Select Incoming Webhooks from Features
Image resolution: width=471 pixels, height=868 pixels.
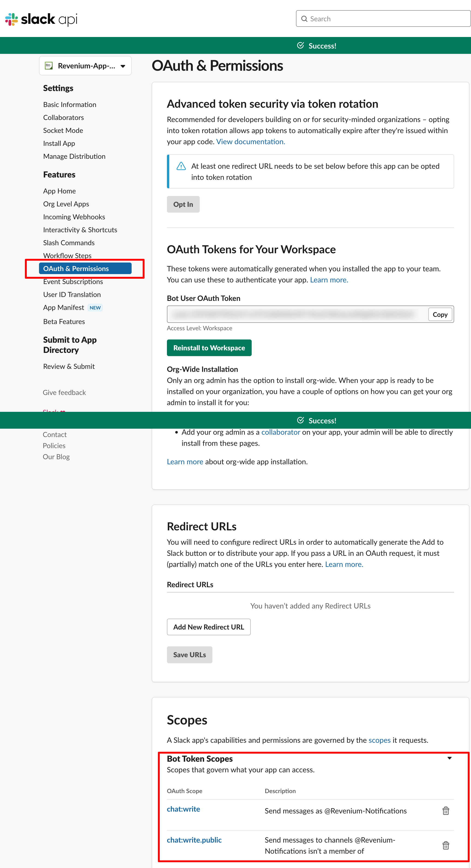[74, 217]
